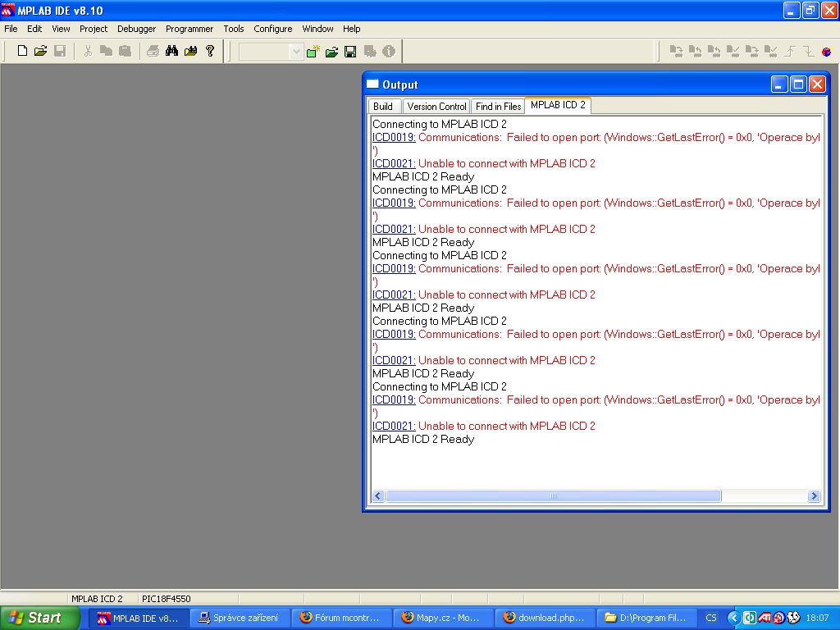This screenshot has height=630, width=840.
Task: Click the Save Workspace green floppy icon
Action: pyautogui.click(x=350, y=52)
